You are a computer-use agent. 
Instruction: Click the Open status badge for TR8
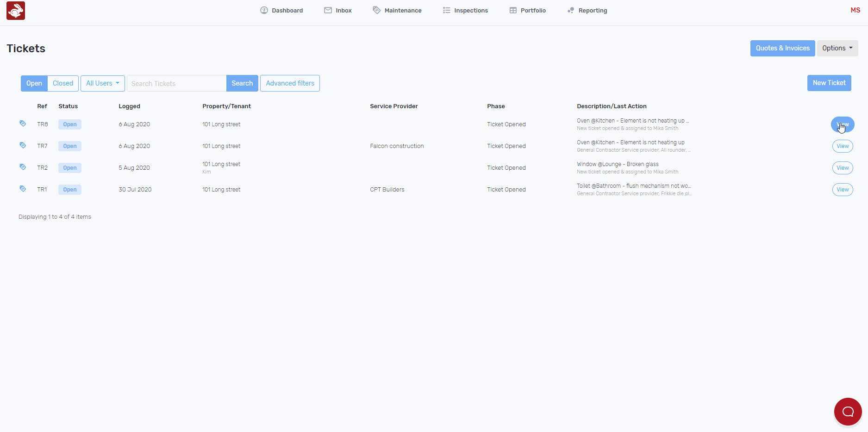pyautogui.click(x=70, y=124)
